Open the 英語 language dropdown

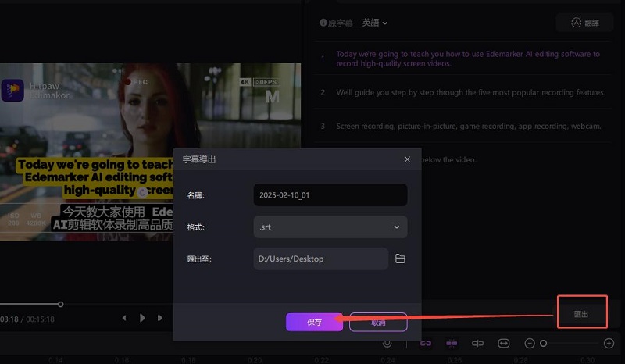coord(374,23)
